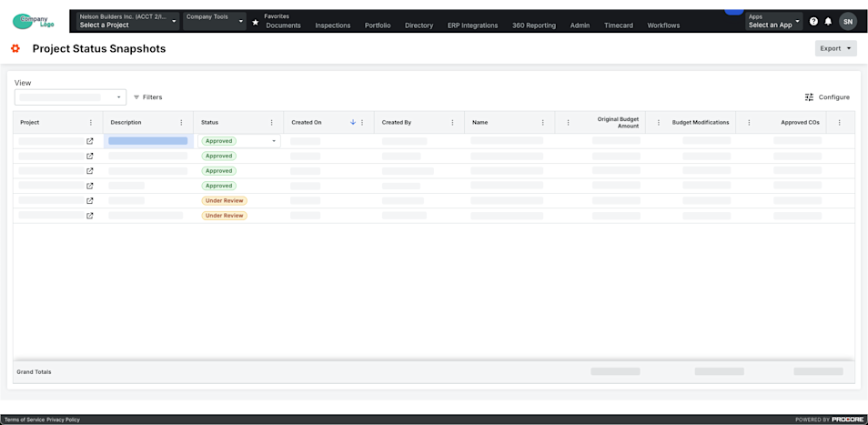
Task: Open first row Status dropdown arrow
Action: 274,141
